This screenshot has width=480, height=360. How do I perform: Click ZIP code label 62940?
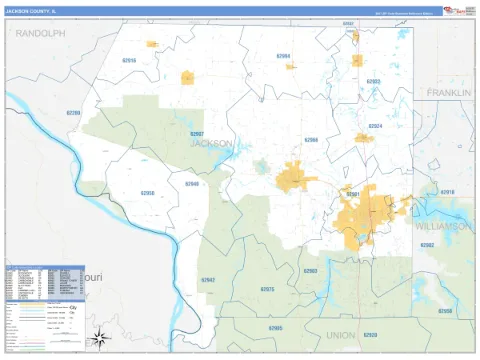pos(192,184)
